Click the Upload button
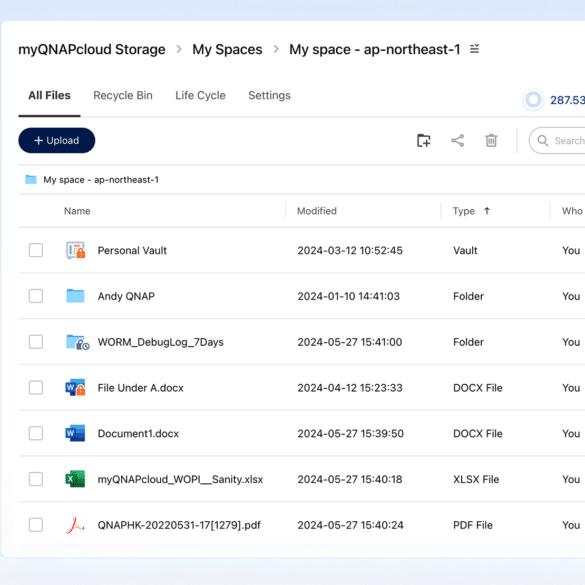This screenshot has height=585, width=585. click(57, 141)
